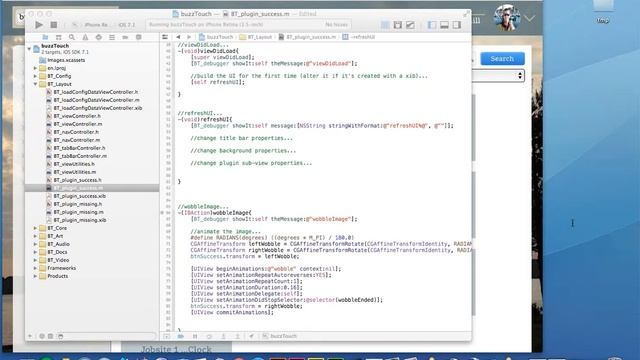Click Step into in debug bar
640x360 pixels.
point(223,336)
